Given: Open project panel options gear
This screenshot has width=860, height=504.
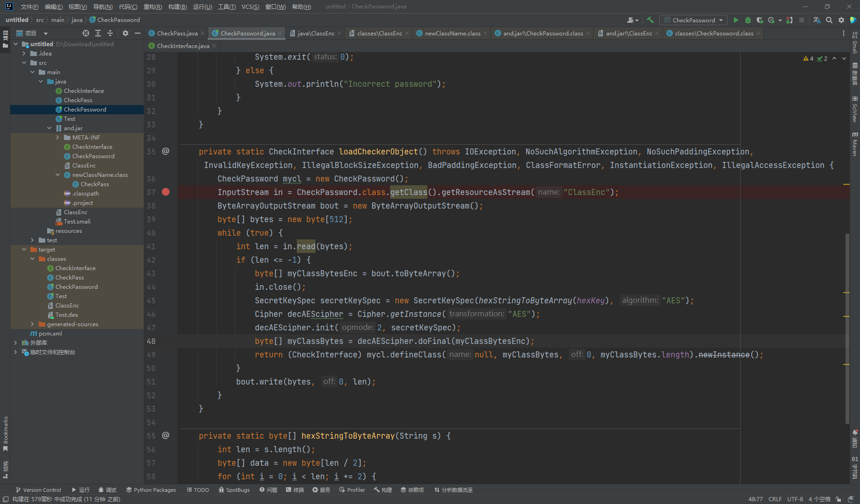Looking at the screenshot, I should click(125, 33).
